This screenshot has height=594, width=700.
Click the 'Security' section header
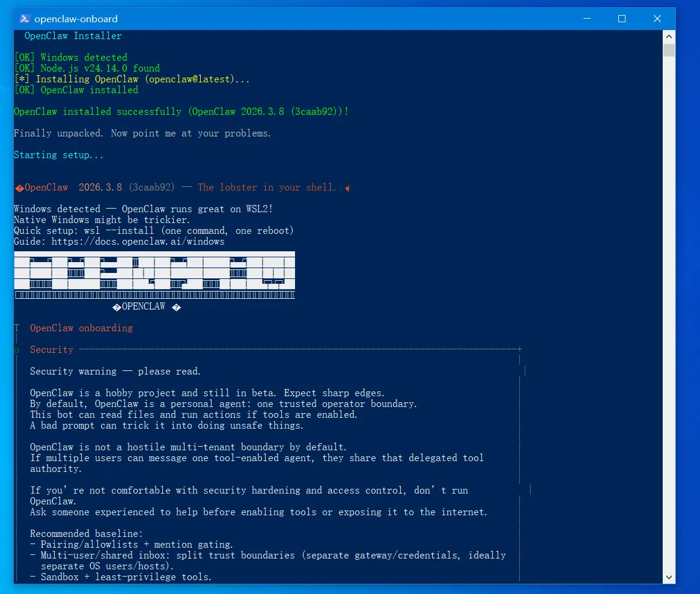click(51, 350)
